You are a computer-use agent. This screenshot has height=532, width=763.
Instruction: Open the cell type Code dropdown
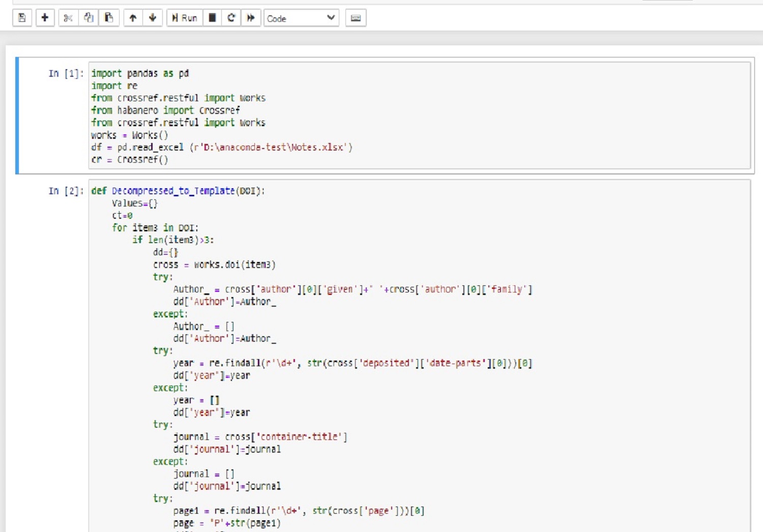tap(301, 18)
